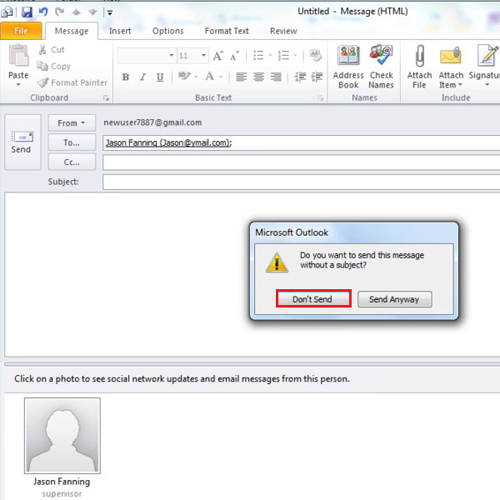Expand the Numbering style arrow
500x500 pixels.
point(295,55)
